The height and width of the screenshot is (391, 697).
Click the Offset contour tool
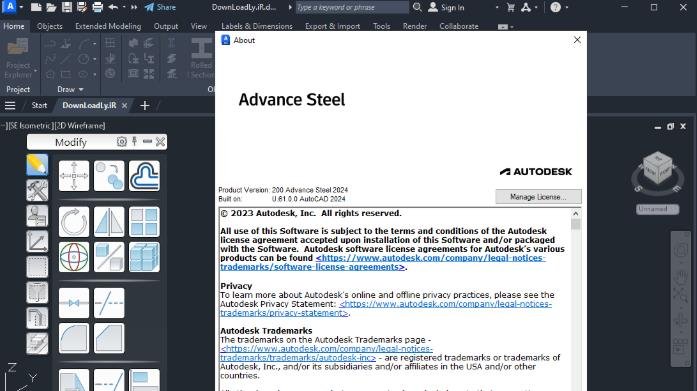pyautogui.click(x=144, y=176)
